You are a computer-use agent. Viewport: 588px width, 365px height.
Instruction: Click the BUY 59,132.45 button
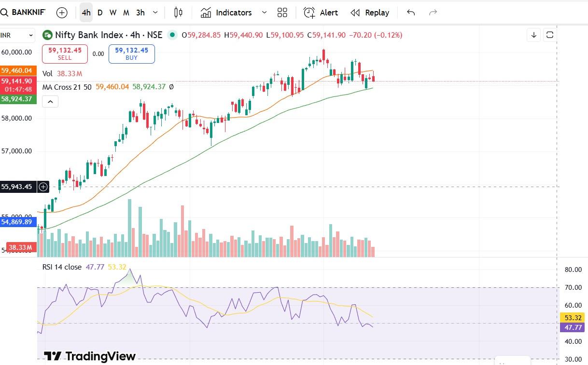click(x=131, y=54)
